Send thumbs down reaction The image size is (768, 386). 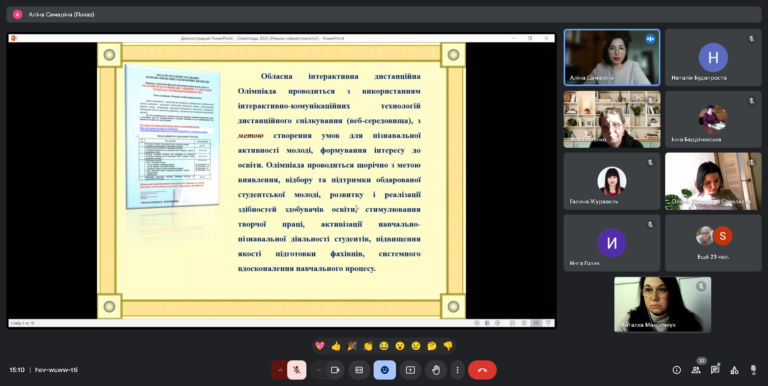click(448, 346)
